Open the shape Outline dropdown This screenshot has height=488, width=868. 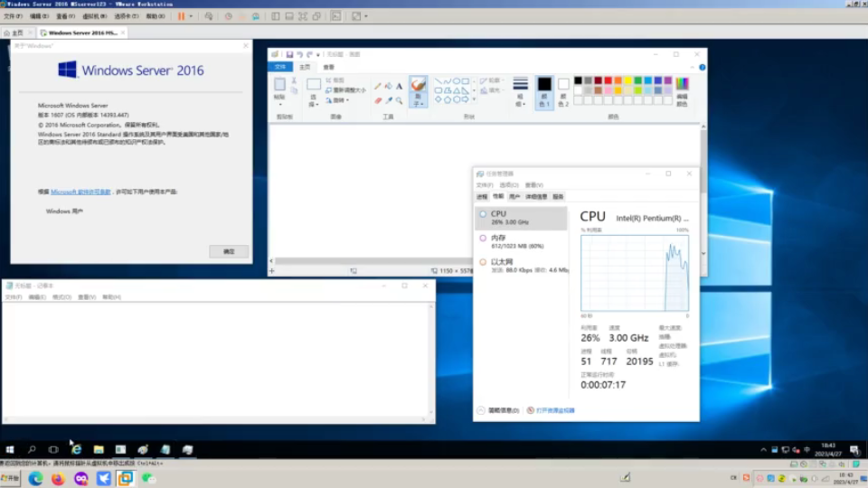pyautogui.click(x=492, y=80)
